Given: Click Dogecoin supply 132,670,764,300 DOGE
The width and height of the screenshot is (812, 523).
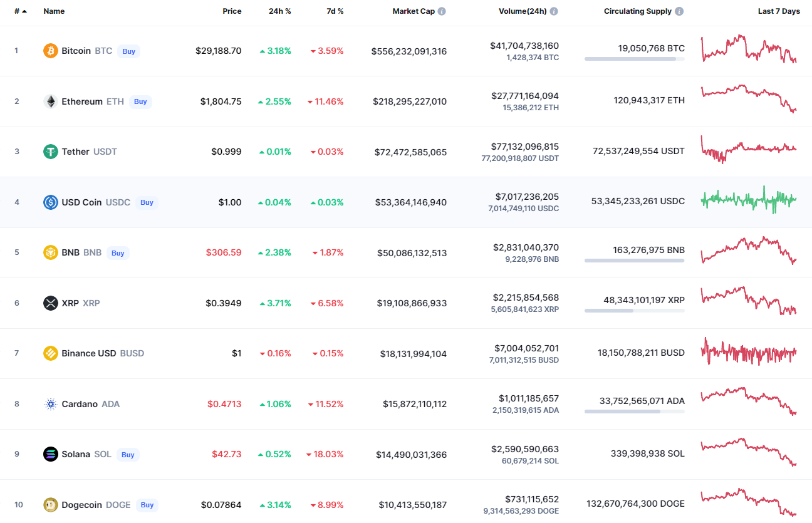Looking at the screenshot, I should pyautogui.click(x=636, y=504).
